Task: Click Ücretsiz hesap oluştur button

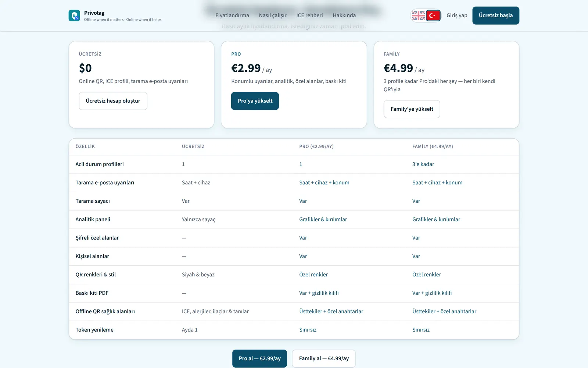Action: tap(113, 101)
